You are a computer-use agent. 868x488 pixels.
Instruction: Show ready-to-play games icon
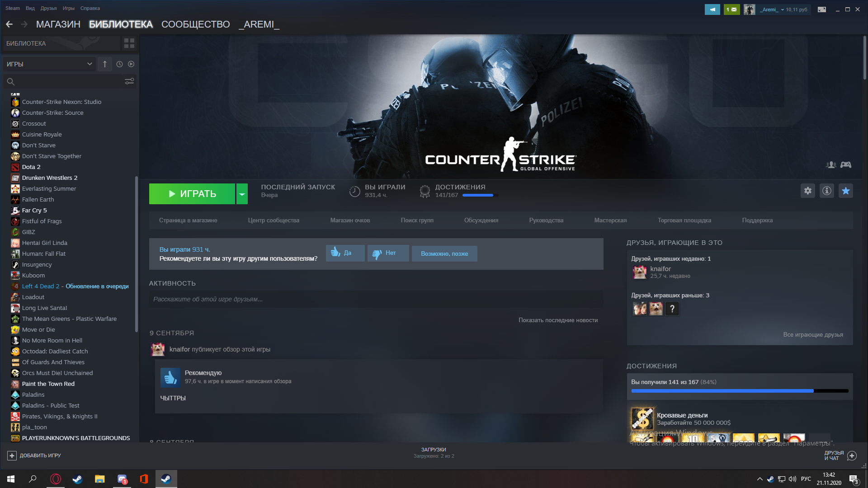point(131,64)
